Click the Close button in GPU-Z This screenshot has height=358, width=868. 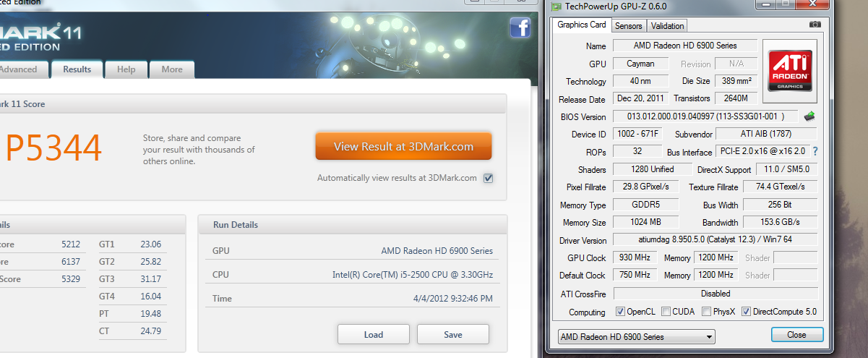click(796, 335)
